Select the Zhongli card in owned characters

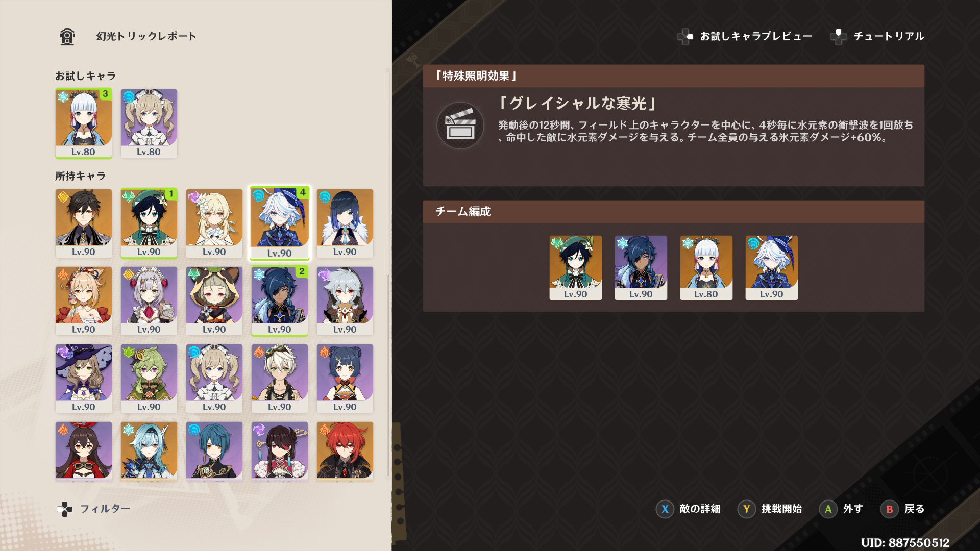[84, 223]
